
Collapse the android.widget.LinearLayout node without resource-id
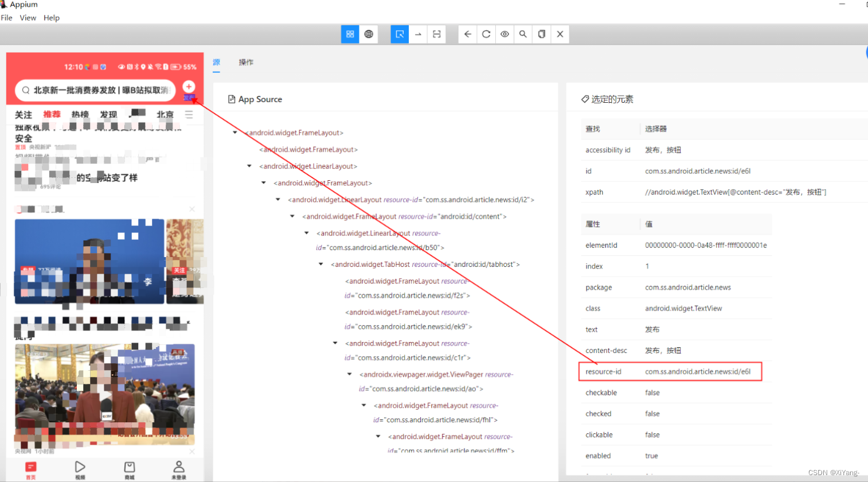pyautogui.click(x=249, y=166)
